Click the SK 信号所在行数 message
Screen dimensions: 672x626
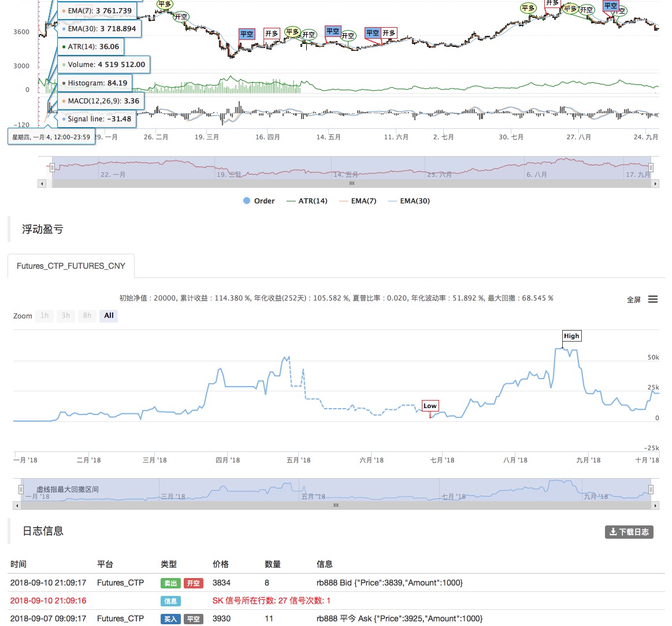click(272, 601)
